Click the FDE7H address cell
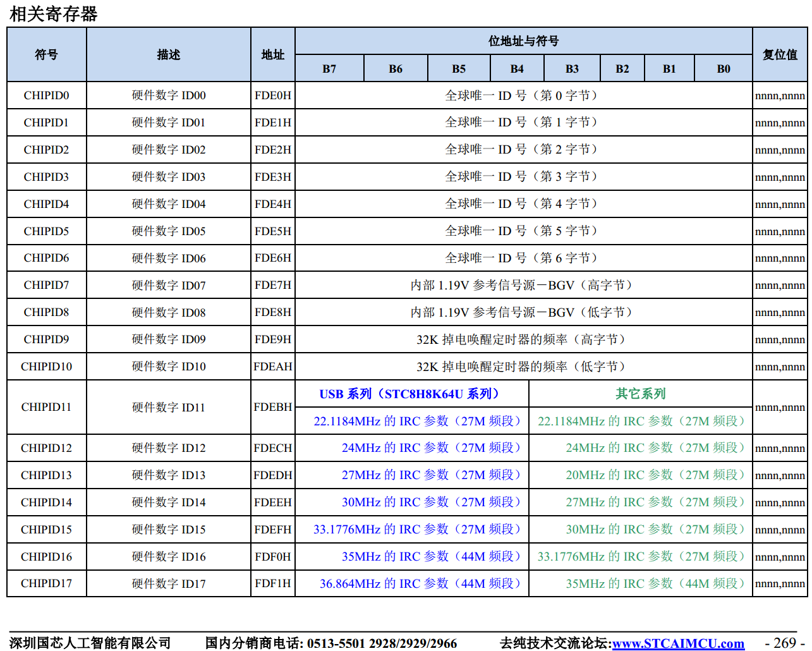 pyautogui.click(x=273, y=286)
